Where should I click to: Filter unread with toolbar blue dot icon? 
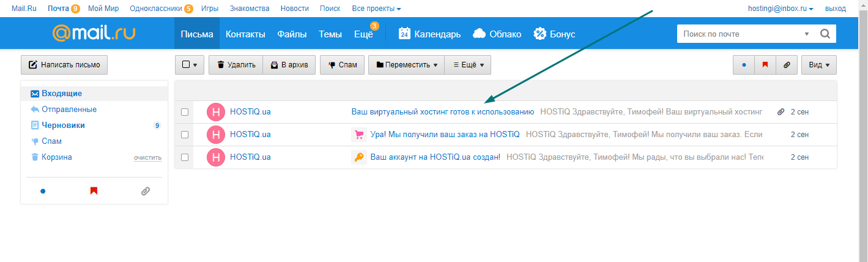pyautogui.click(x=743, y=65)
